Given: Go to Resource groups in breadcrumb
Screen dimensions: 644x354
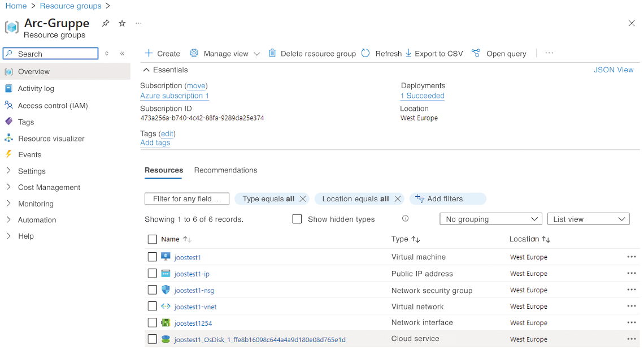Looking at the screenshot, I should [x=71, y=6].
